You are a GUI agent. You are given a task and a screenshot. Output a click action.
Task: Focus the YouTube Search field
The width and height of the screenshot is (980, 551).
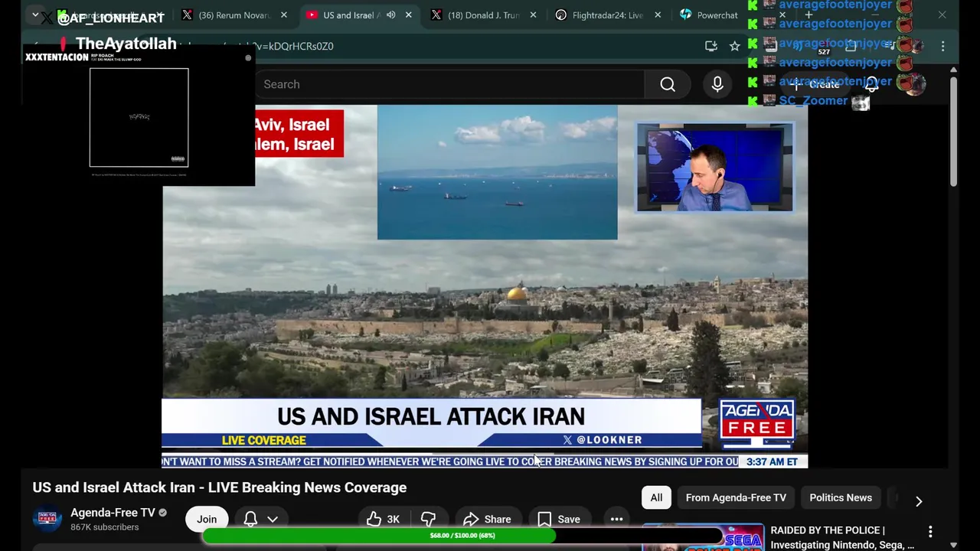(x=449, y=84)
